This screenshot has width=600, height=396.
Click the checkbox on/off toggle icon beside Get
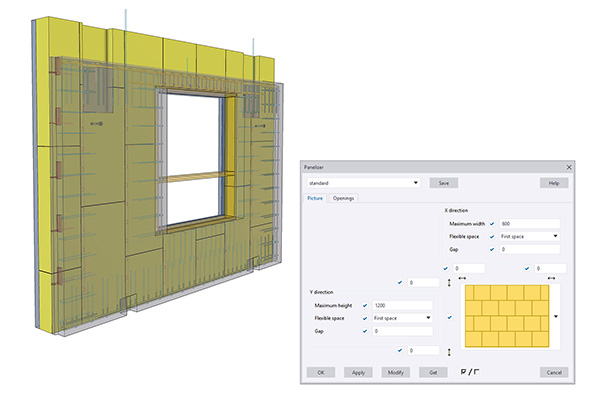(470, 372)
